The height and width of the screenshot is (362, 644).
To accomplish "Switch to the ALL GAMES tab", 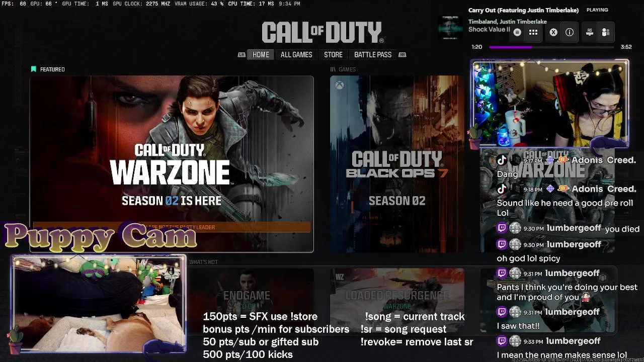I will click(296, 55).
